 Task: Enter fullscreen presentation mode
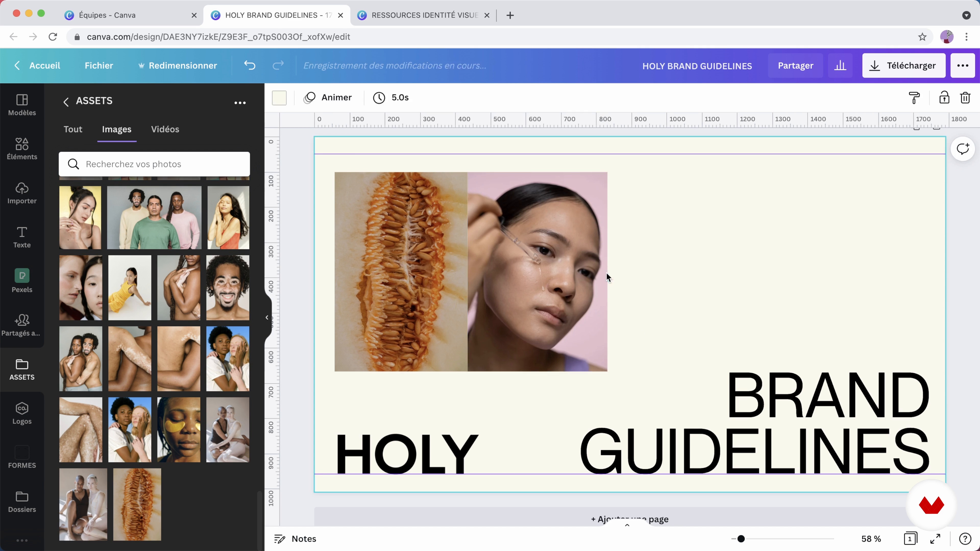tap(936, 539)
